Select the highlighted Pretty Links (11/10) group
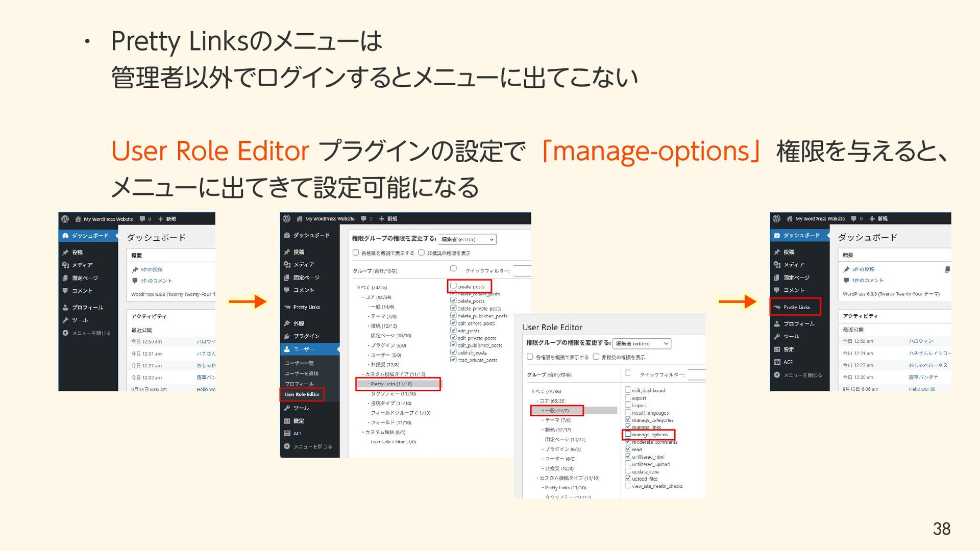Image resolution: width=980 pixels, height=551 pixels. 391,384
